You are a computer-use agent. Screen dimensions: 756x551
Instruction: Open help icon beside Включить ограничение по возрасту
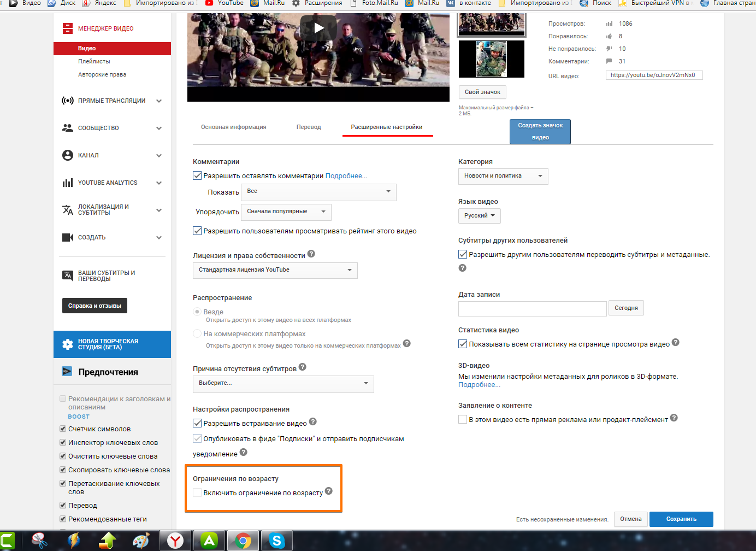point(329,491)
